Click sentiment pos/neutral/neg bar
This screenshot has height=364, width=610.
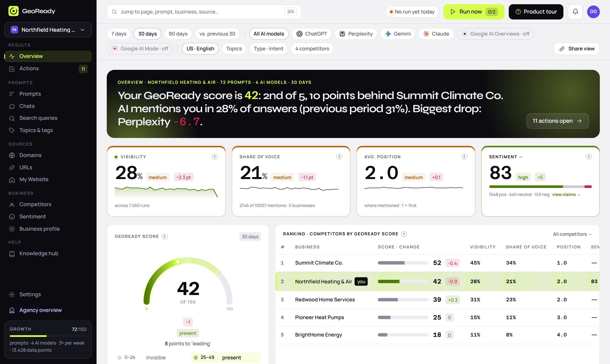click(540, 187)
